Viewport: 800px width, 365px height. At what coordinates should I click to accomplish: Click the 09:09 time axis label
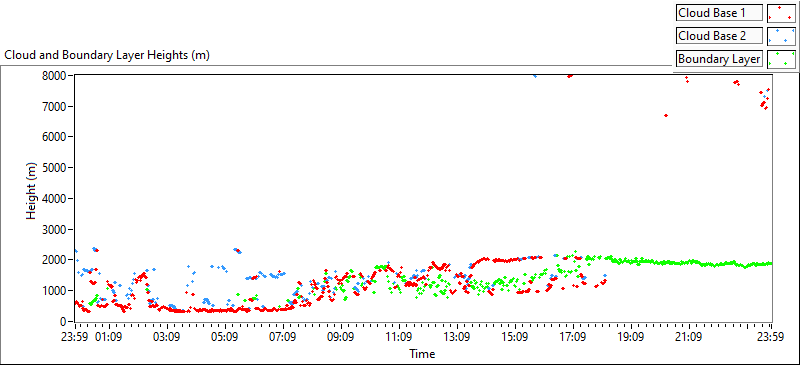coord(341,337)
